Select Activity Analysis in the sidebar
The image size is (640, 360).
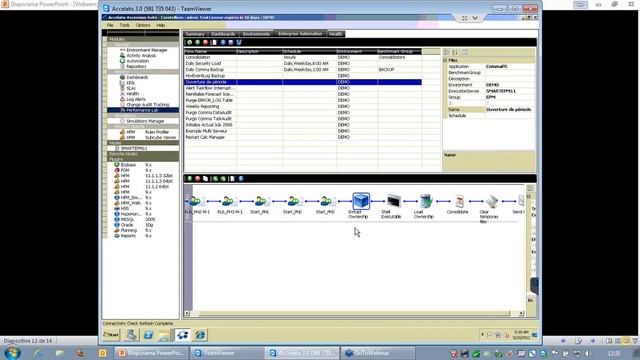pyautogui.click(x=141, y=56)
